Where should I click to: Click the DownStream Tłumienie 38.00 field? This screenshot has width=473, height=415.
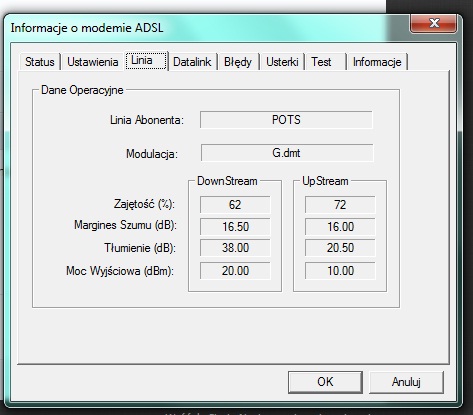coord(235,248)
